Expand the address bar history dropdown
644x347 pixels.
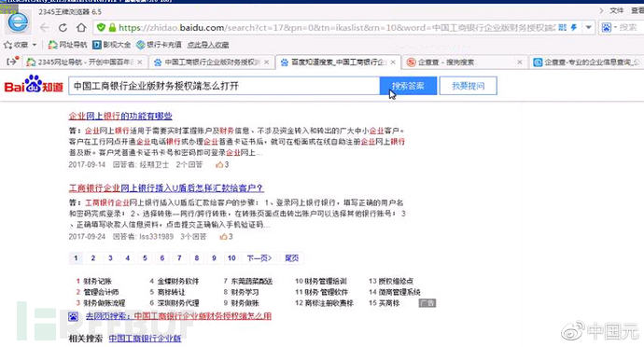(589, 27)
